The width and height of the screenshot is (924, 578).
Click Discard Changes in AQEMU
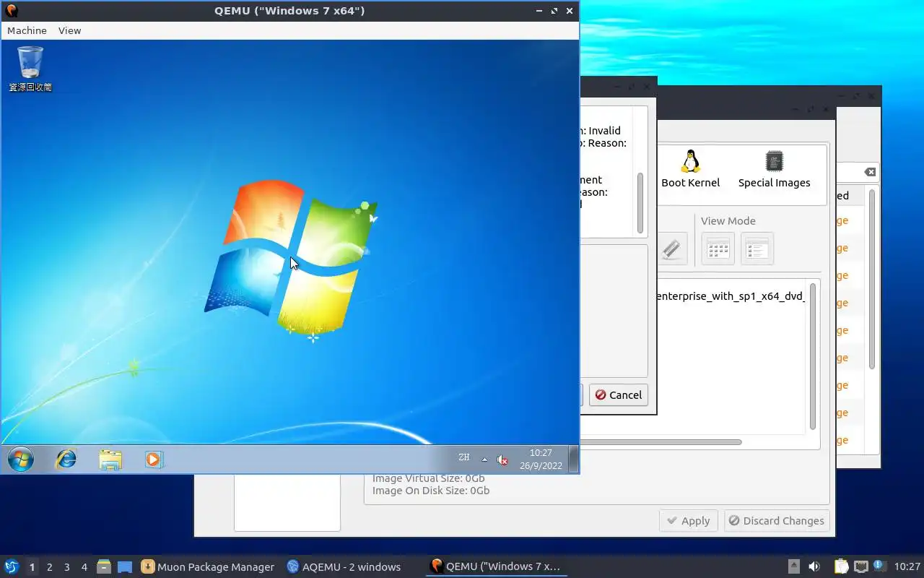[x=776, y=521]
